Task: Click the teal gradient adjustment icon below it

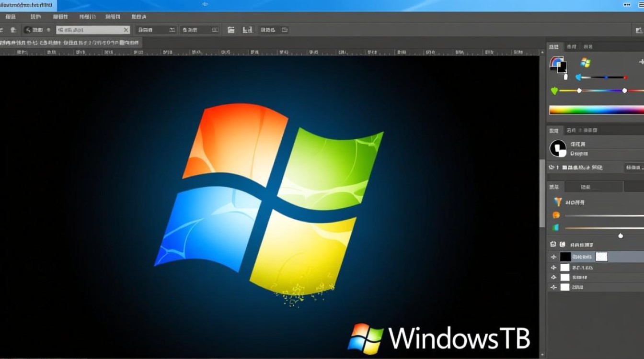Action: pos(555,228)
